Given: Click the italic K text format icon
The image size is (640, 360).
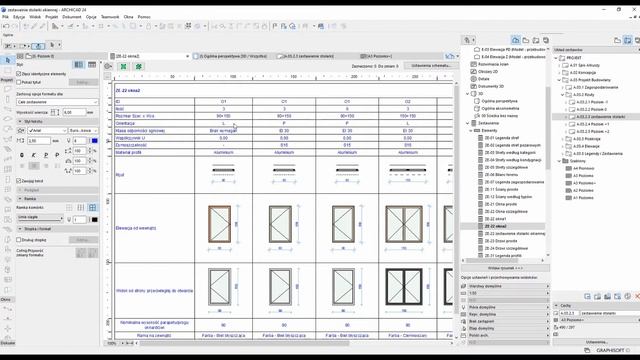Looking at the screenshot, I should pyautogui.click(x=34, y=155).
